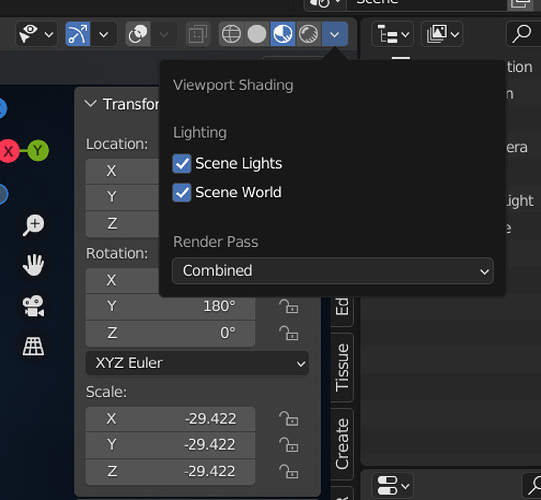Click the Location Z field
This screenshot has height=500, width=541.
(x=122, y=224)
